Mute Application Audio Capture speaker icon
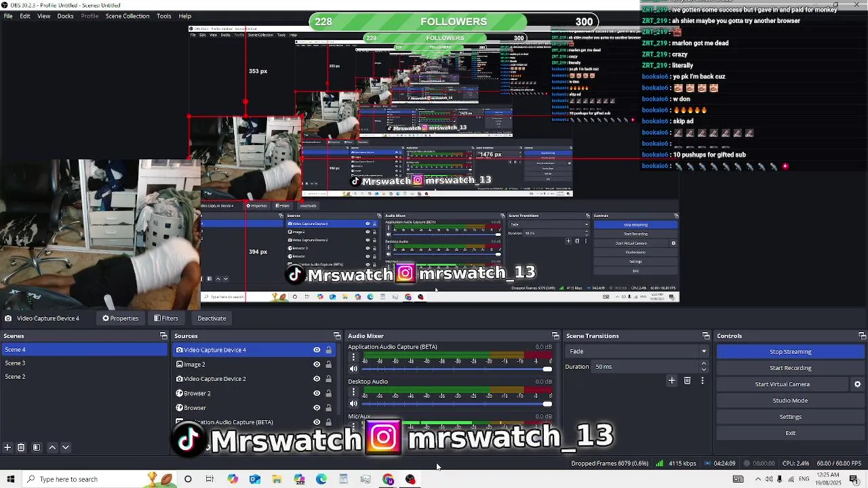Screen dimensions: 868x488 click(353, 369)
